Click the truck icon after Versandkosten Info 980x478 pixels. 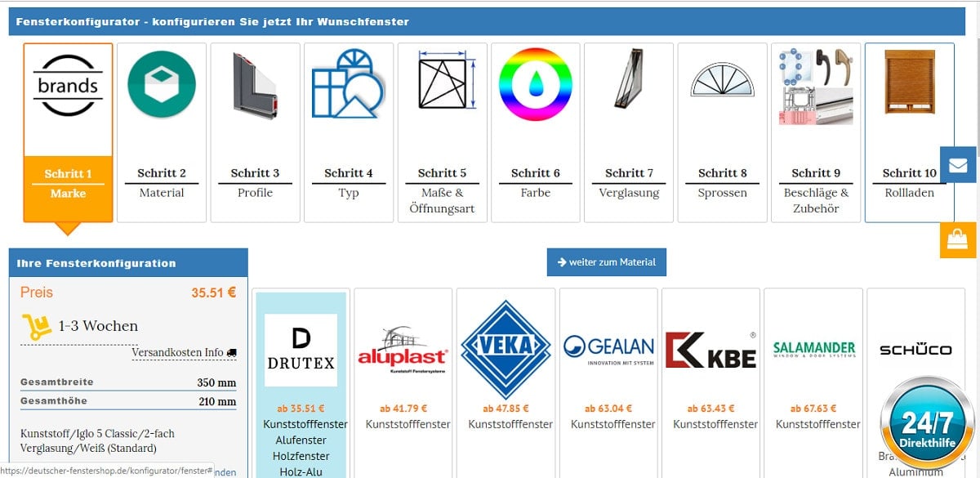pyautogui.click(x=232, y=353)
